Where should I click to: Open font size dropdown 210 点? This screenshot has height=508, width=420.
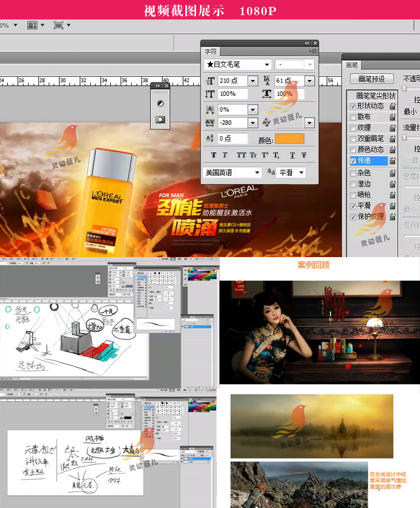253,81
